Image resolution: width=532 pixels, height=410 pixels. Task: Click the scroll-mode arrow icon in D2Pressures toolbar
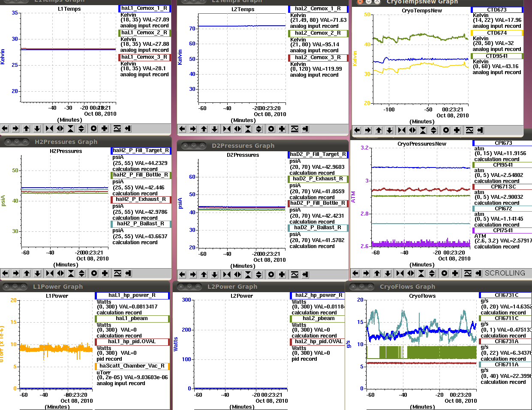[x=305, y=275]
